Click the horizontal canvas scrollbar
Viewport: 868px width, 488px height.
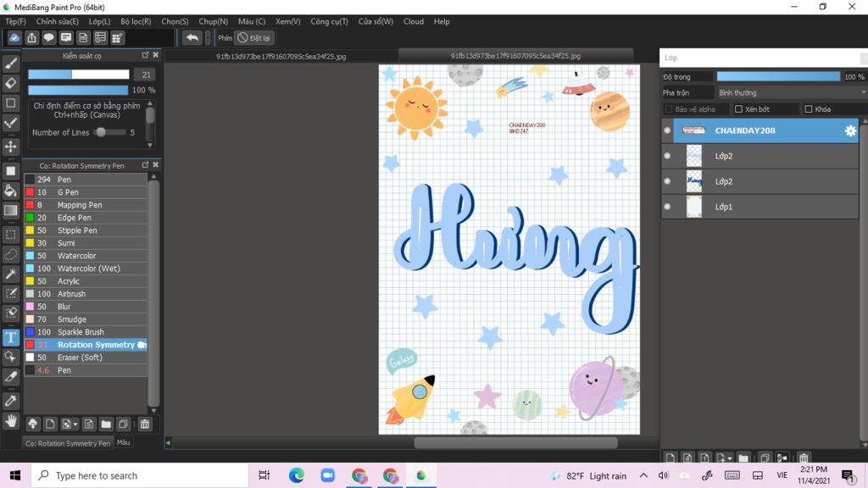pyautogui.click(x=515, y=442)
